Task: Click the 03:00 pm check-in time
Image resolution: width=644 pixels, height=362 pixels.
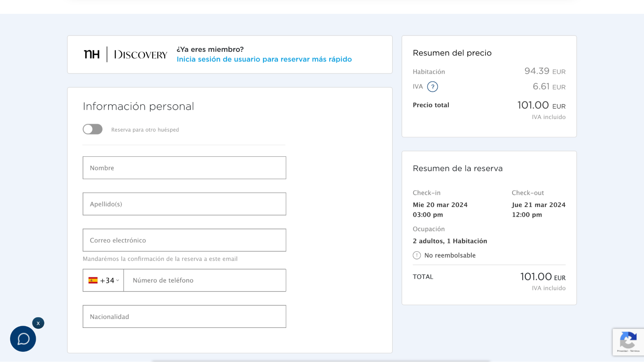Action: click(428, 215)
